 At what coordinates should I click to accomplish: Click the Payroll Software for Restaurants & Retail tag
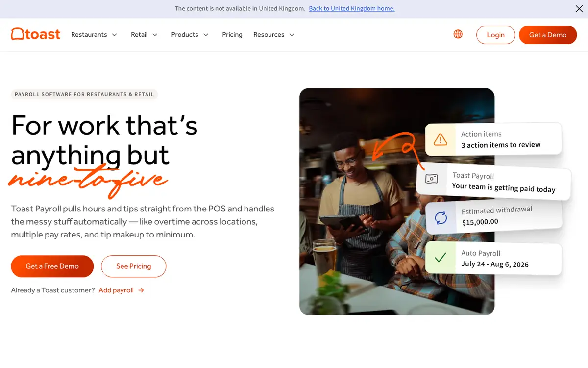click(84, 94)
